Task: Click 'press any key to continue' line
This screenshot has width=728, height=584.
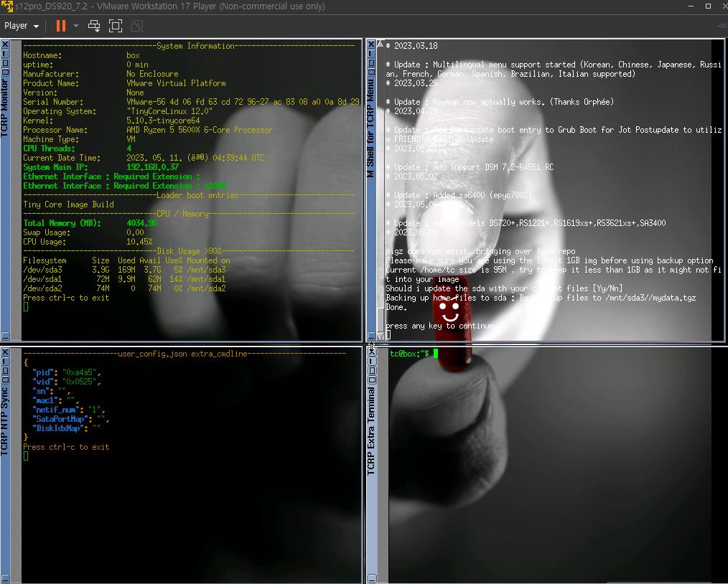Action: [x=439, y=326]
